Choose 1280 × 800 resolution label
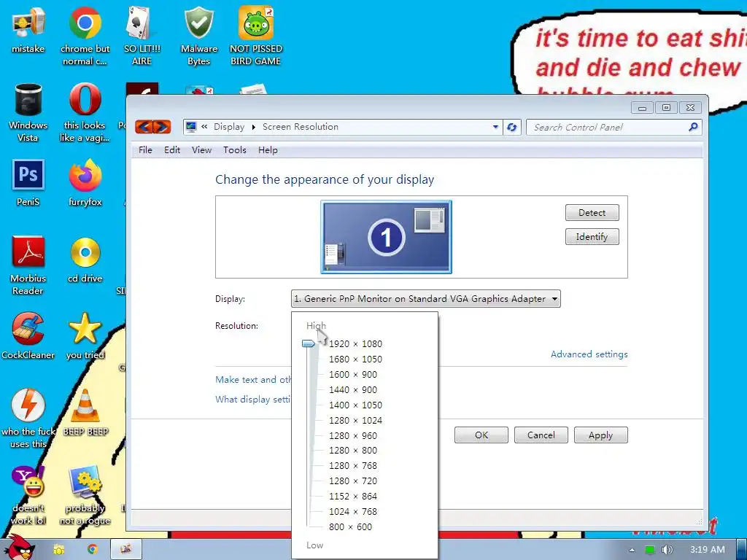 click(353, 450)
